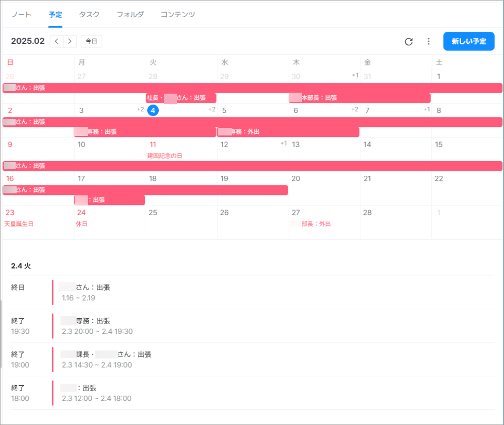Open the フォルダ tab
Screen dimensions: 504x425
pyautogui.click(x=130, y=15)
